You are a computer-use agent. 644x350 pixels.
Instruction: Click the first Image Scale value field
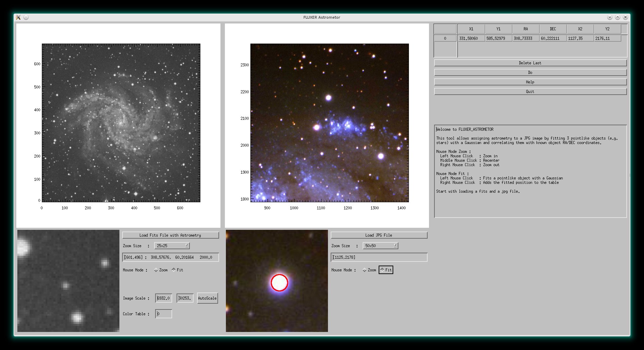pyautogui.click(x=164, y=298)
